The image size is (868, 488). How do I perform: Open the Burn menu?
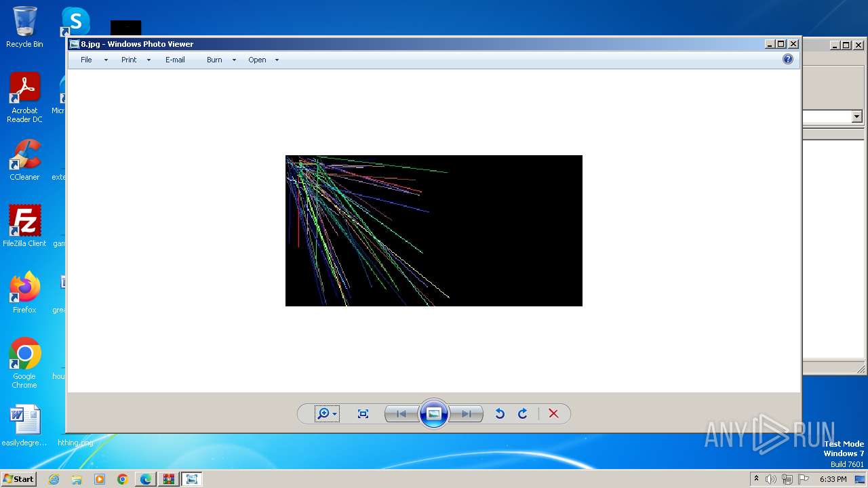pyautogui.click(x=214, y=60)
